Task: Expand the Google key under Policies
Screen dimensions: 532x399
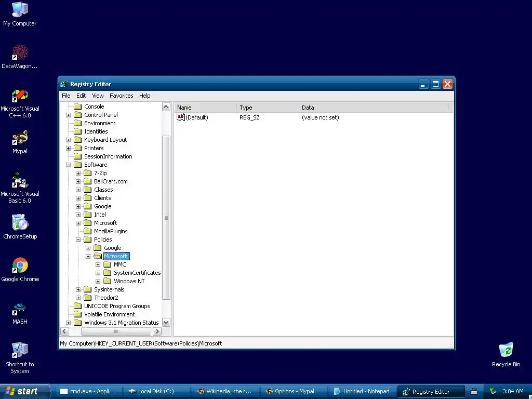Action: pos(88,248)
